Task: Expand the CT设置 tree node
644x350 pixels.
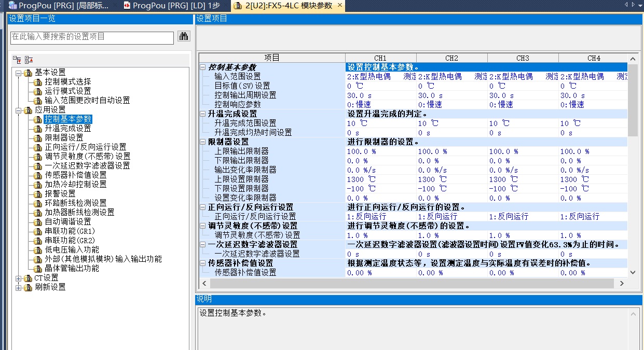Action: (x=19, y=278)
